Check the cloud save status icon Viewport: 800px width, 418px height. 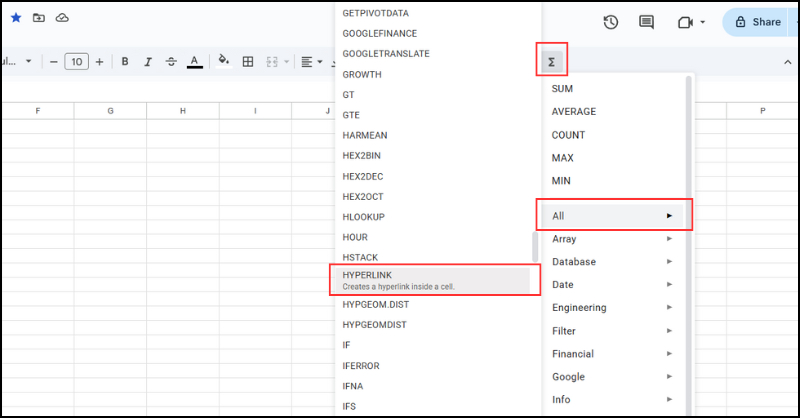[x=62, y=18]
